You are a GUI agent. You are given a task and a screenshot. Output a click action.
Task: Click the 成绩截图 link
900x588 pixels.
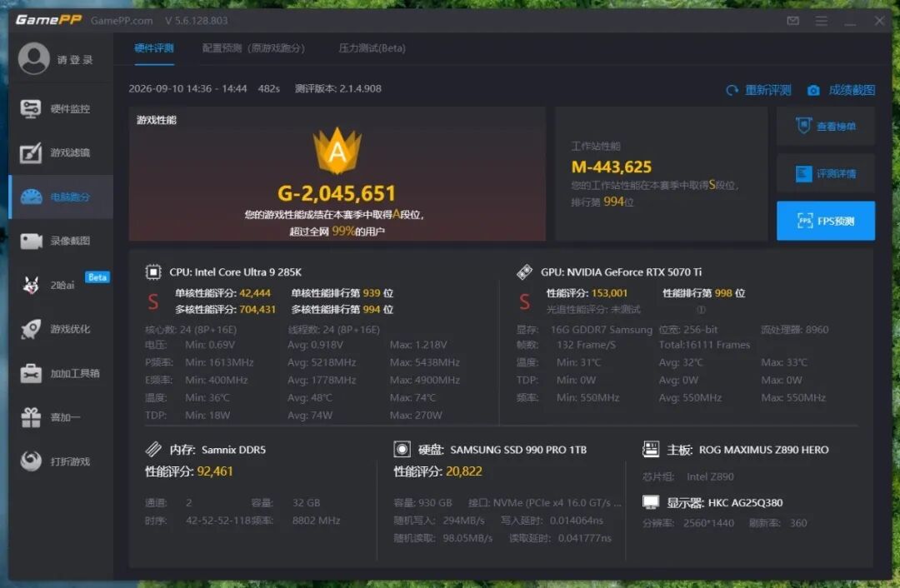[852, 90]
